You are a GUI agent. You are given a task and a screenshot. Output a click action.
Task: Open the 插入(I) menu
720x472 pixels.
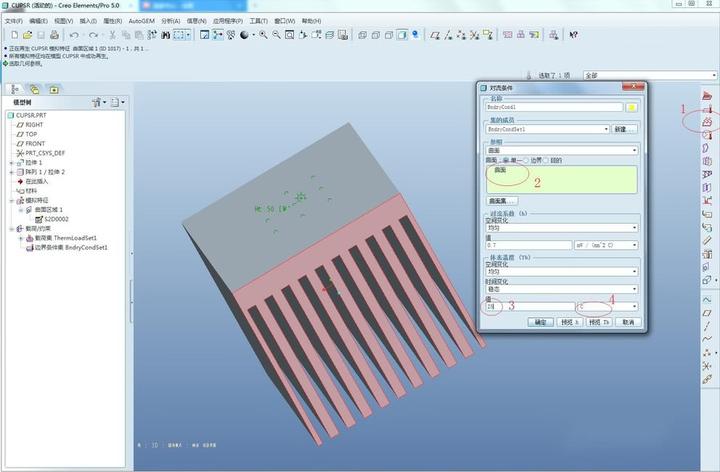pos(88,21)
